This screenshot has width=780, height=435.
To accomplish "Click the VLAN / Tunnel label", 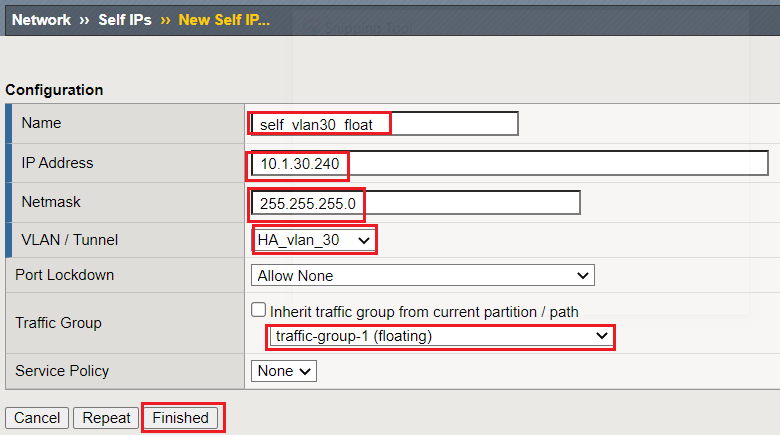I will pos(70,240).
